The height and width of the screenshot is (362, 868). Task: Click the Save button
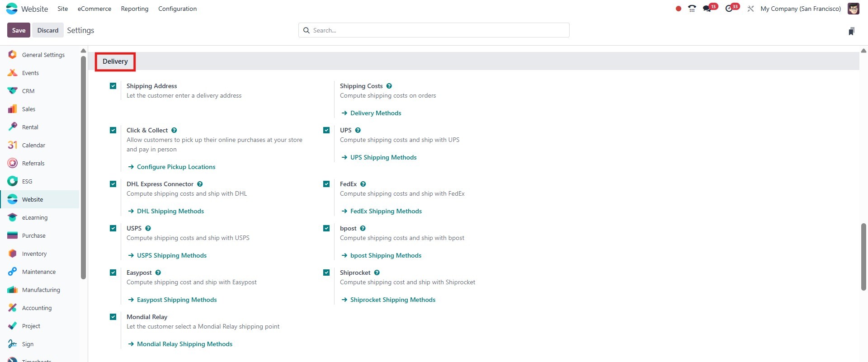coord(19,30)
